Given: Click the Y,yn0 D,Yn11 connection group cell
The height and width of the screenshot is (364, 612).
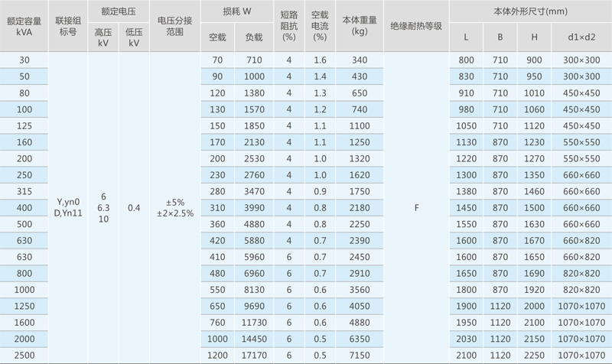Looking at the screenshot, I should 67,206.
